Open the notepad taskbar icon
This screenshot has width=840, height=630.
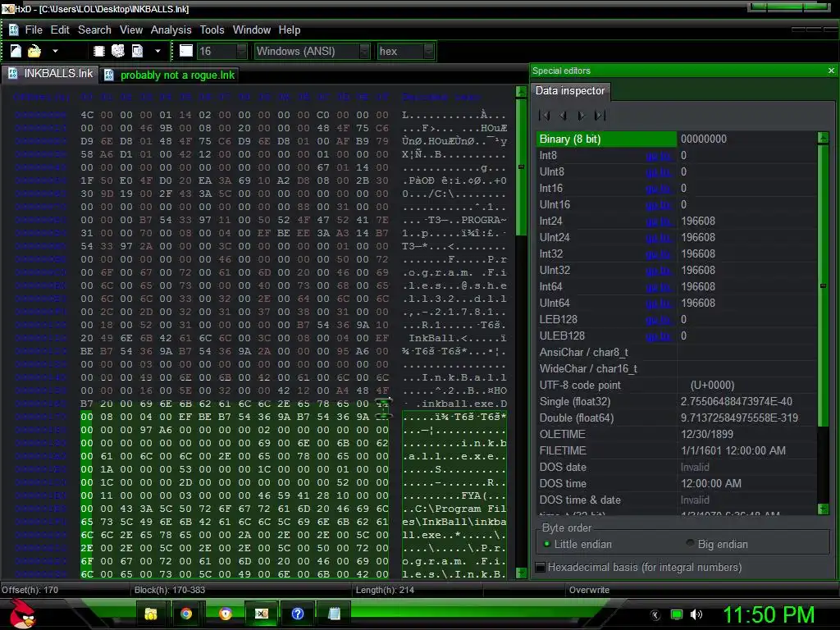334,614
